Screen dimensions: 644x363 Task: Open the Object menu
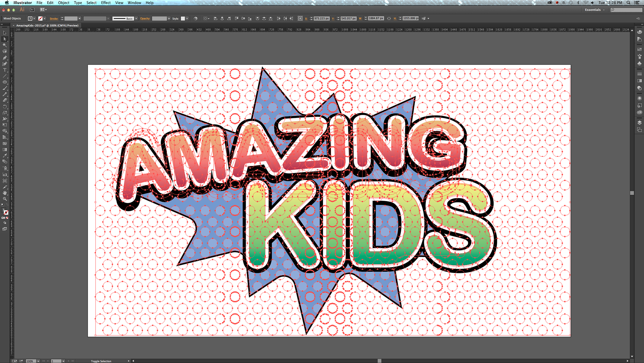tap(63, 3)
